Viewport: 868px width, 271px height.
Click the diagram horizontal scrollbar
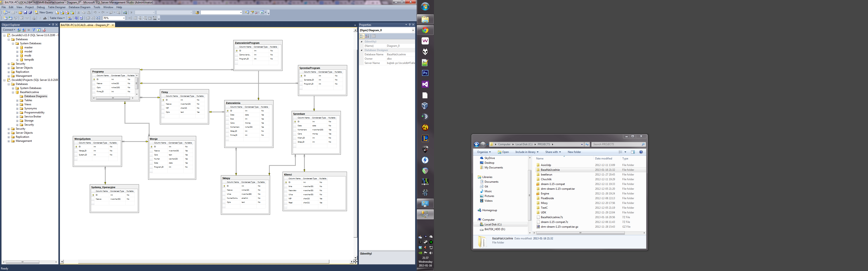pos(203,262)
